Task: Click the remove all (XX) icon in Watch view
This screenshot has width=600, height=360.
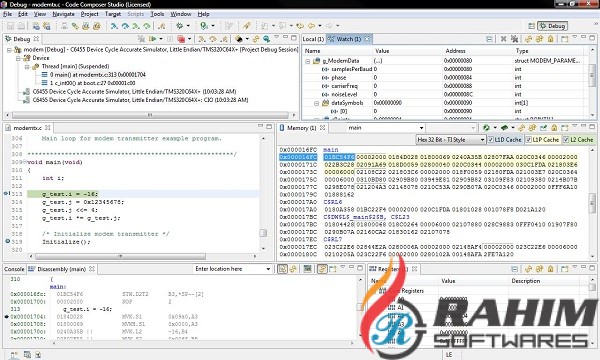Action: [514, 39]
